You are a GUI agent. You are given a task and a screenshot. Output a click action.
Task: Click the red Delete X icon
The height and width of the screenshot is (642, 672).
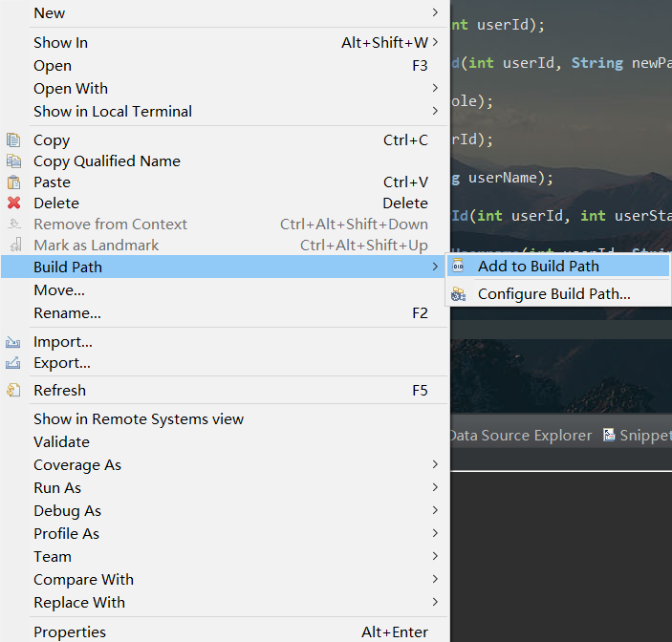click(x=13, y=203)
